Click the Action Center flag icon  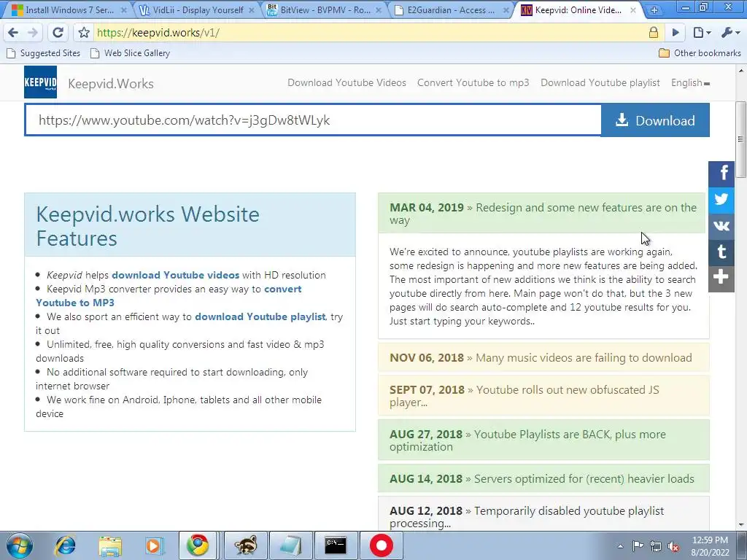click(x=638, y=546)
